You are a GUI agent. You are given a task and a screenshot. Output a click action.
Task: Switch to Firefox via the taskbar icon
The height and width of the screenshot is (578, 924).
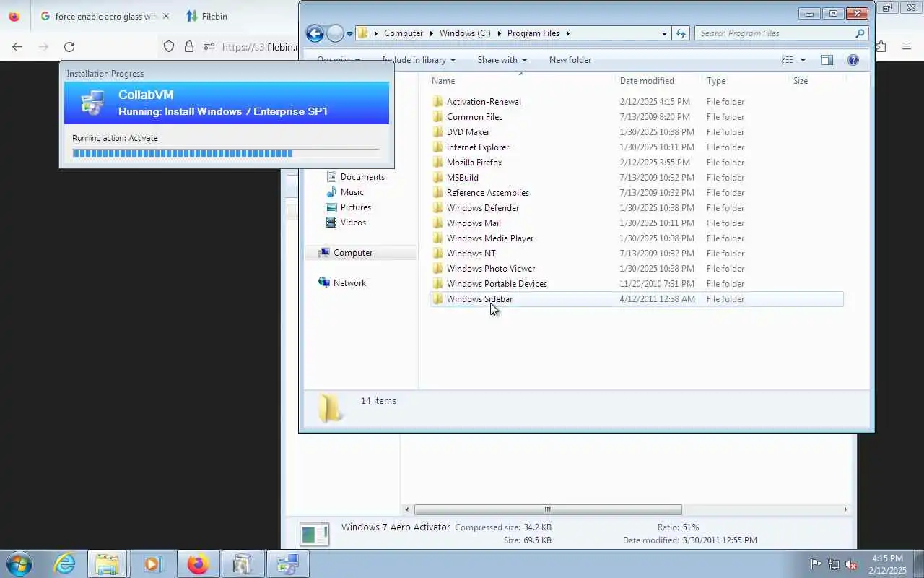pos(198,564)
